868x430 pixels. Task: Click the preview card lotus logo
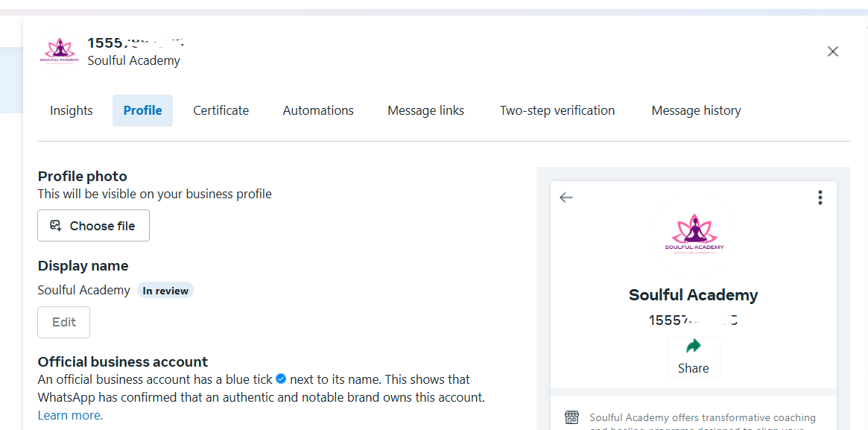(694, 233)
